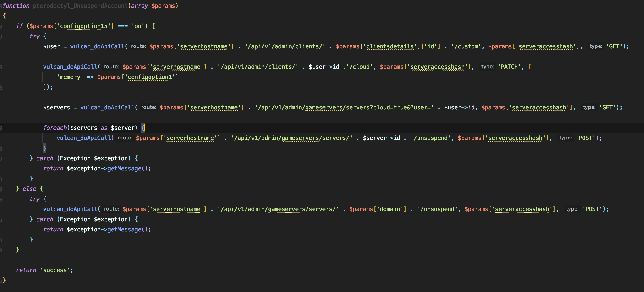644x292 pixels.
Task: Click the 'success' return string
Action: click(x=55, y=270)
